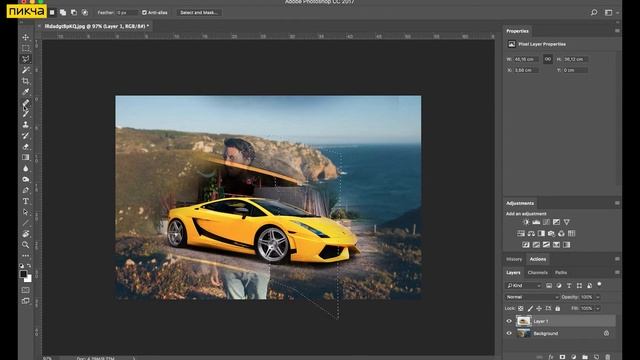Click Add a layer style fx button
Image resolution: width=640 pixels, height=360 pixels.
551,357
